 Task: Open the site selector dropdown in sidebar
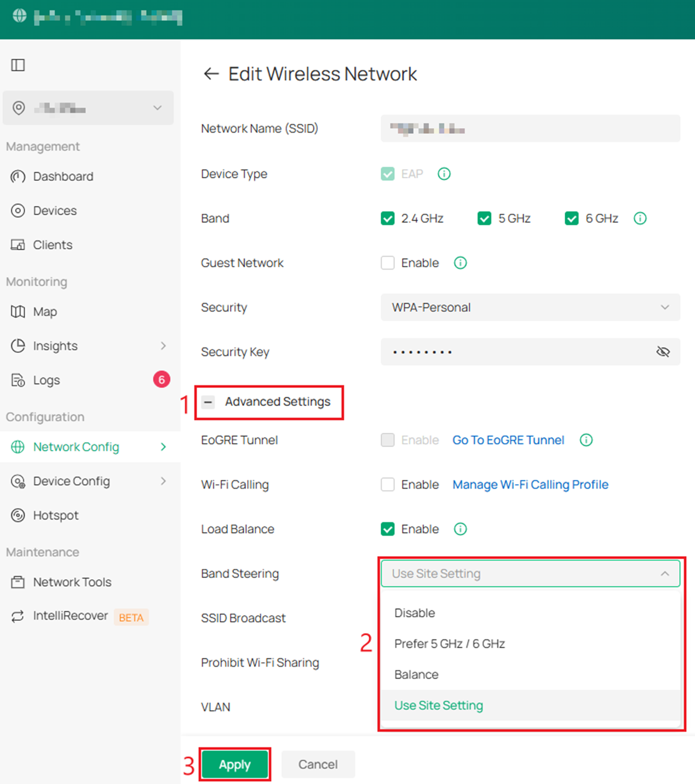[x=88, y=108]
